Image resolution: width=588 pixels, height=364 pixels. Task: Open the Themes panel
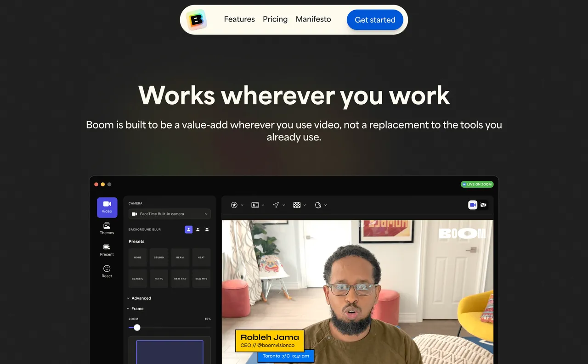pyautogui.click(x=107, y=229)
